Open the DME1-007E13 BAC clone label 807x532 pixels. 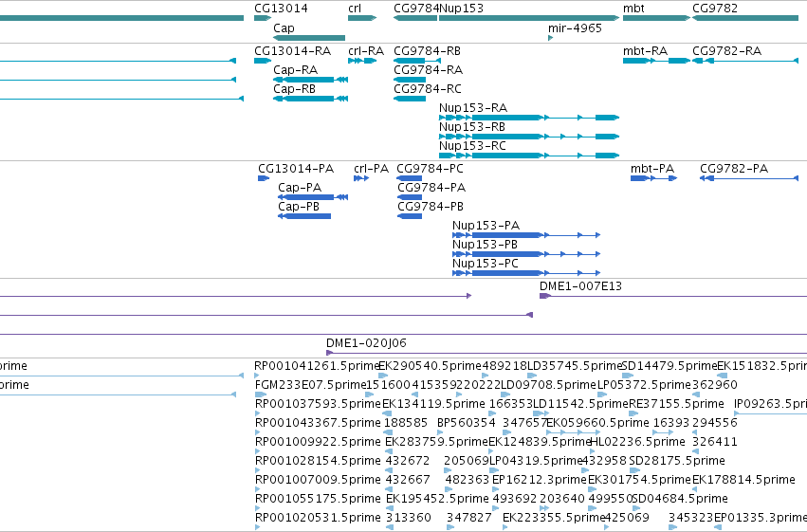coord(580,286)
